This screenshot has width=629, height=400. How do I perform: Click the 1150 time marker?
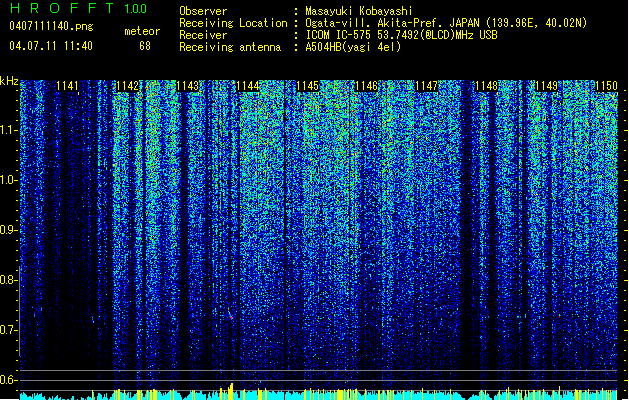(606, 86)
